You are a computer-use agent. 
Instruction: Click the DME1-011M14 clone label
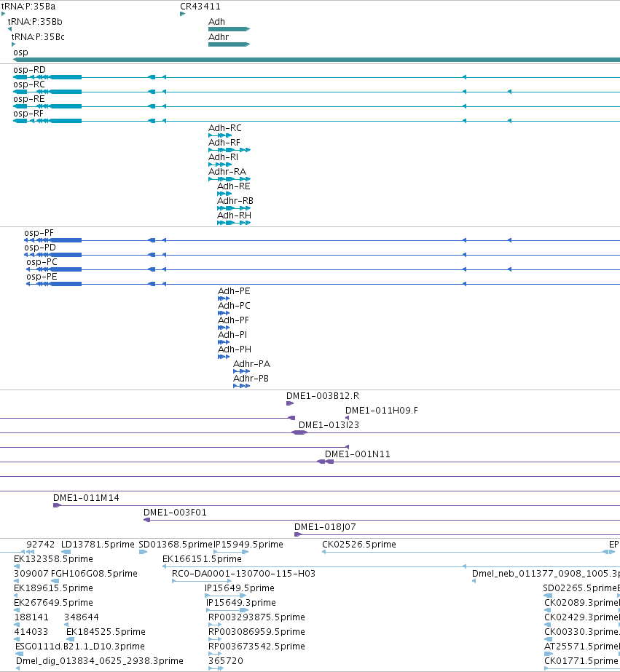(x=86, y=497)
